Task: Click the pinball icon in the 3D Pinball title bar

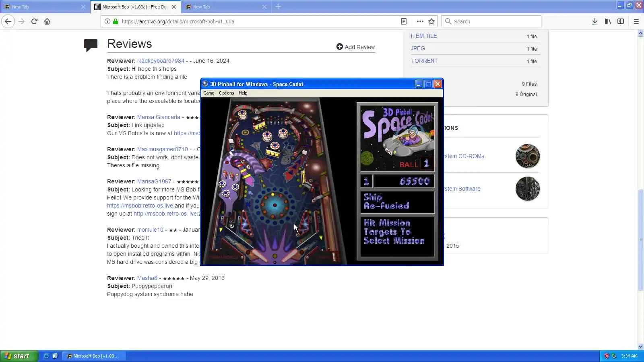Action: (x=205, y=84)
